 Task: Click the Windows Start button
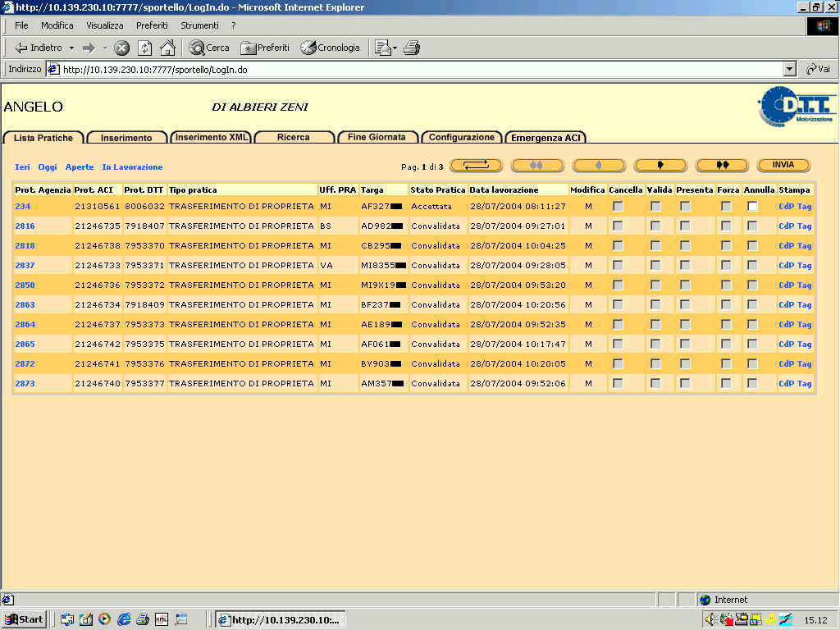pyautogui.click(x=24, y=620)
